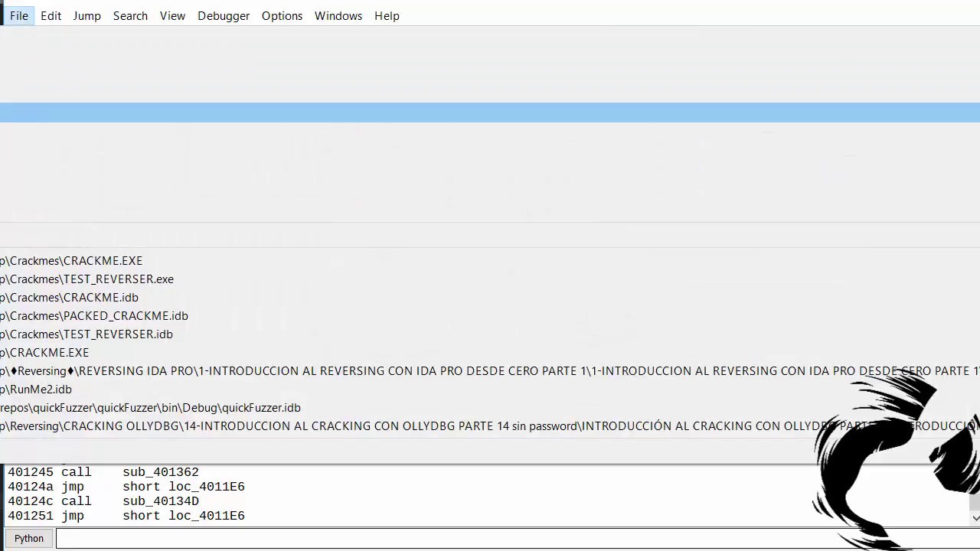This screenshot has height=551, width=980.
Task: Select disassembly line at address 40124a
Action: point(126,487)
